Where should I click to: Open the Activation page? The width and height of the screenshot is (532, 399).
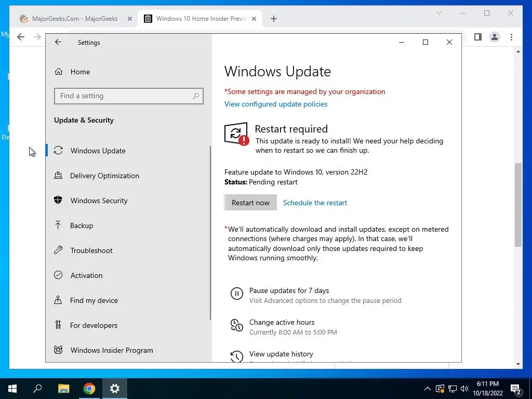(128, 275)
